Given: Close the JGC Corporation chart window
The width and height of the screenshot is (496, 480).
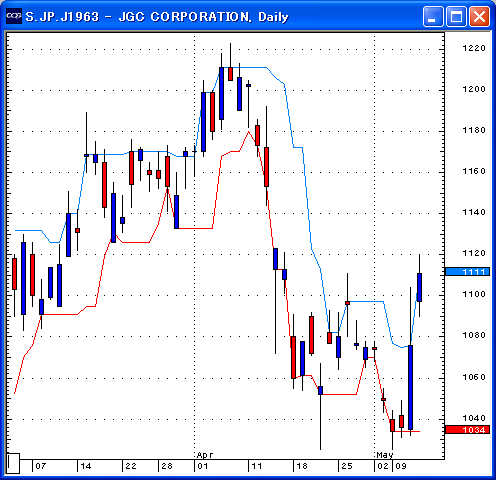Looking at the screenshot, I should (479, 16).
